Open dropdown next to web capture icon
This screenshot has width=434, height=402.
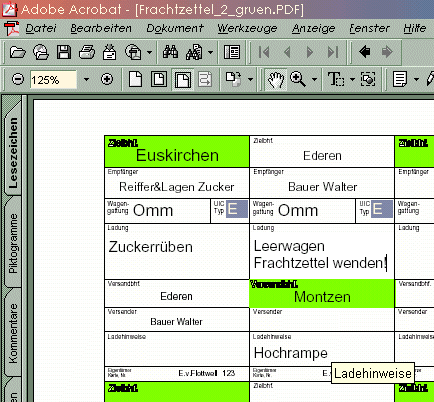click(x=149, y=52)
